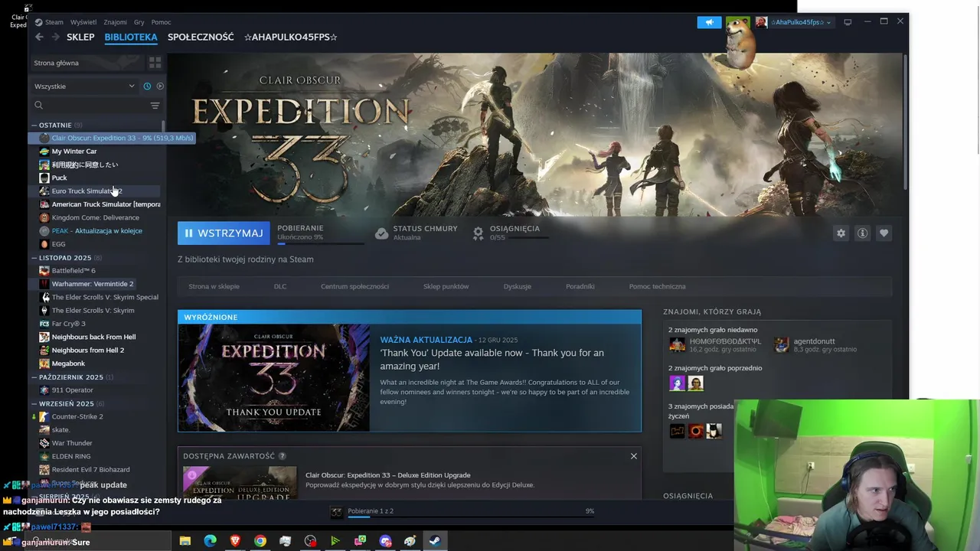This screenshot has height=551, width=980.
Task: Open the Big Picture mode monitor icon
Action: (848, 22)
